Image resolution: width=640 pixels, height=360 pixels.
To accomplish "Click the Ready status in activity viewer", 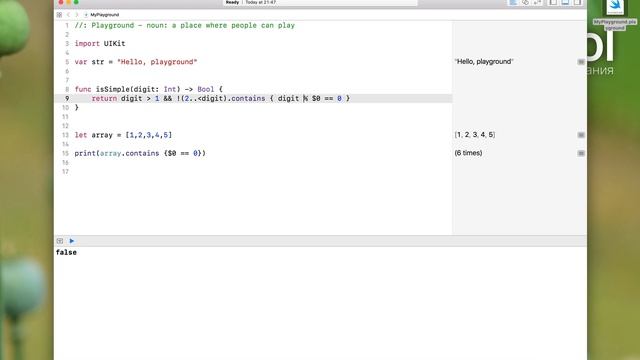I will click(232, 2).
